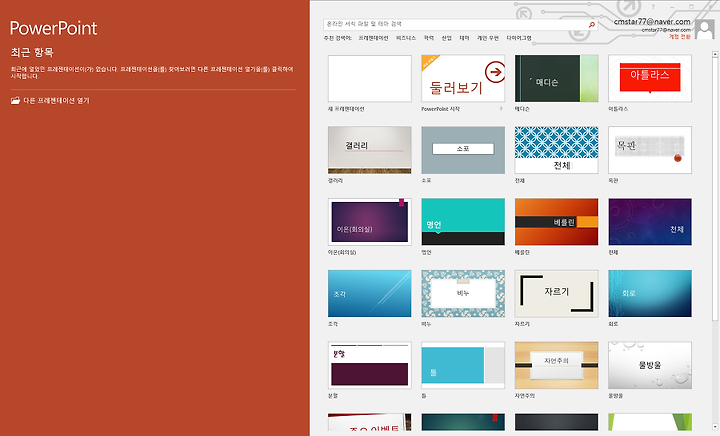Choose the blue patterned 전체 template
Viewport: 720px width, 436px height.
(x=557, y=150)
